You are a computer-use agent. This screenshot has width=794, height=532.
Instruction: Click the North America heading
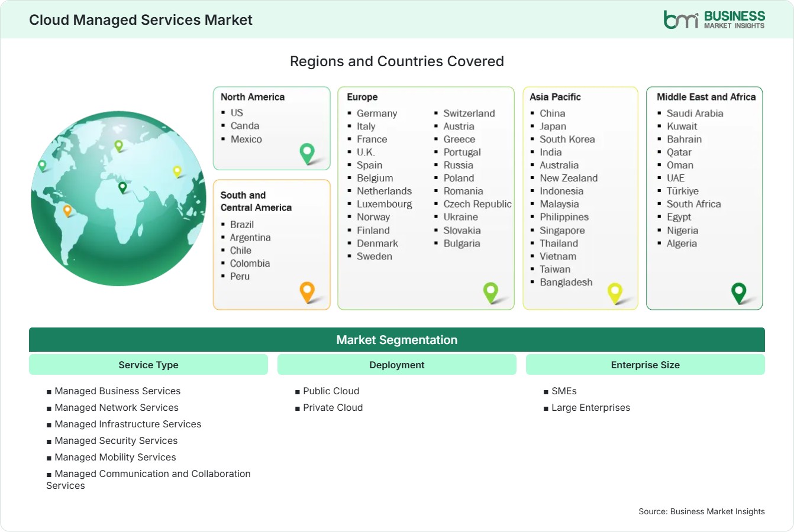tap(253, 97)
